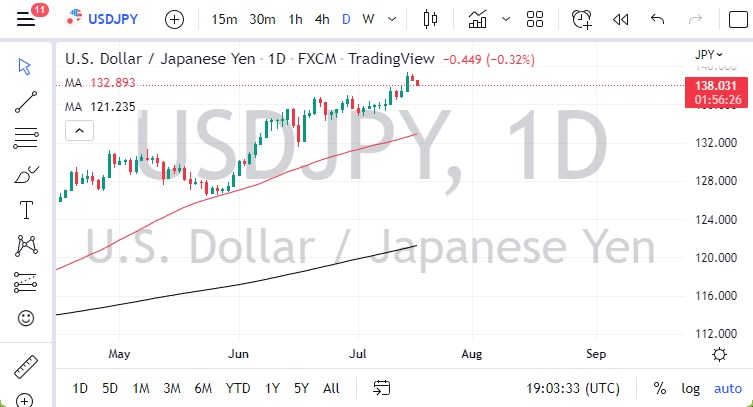The width and height of the screenshot is (753, 407).
Task: Open the candlestick chart style picker
Action: point(432,19)
